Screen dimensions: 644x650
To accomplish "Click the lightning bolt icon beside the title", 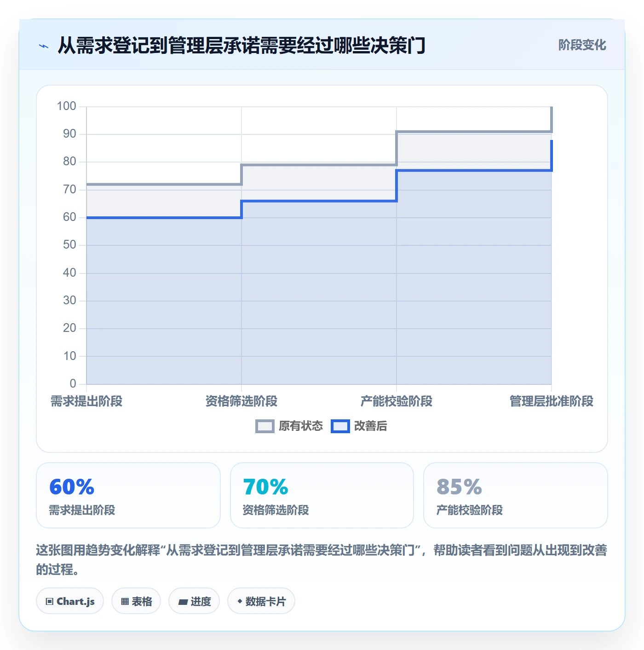I will point(44,46).
